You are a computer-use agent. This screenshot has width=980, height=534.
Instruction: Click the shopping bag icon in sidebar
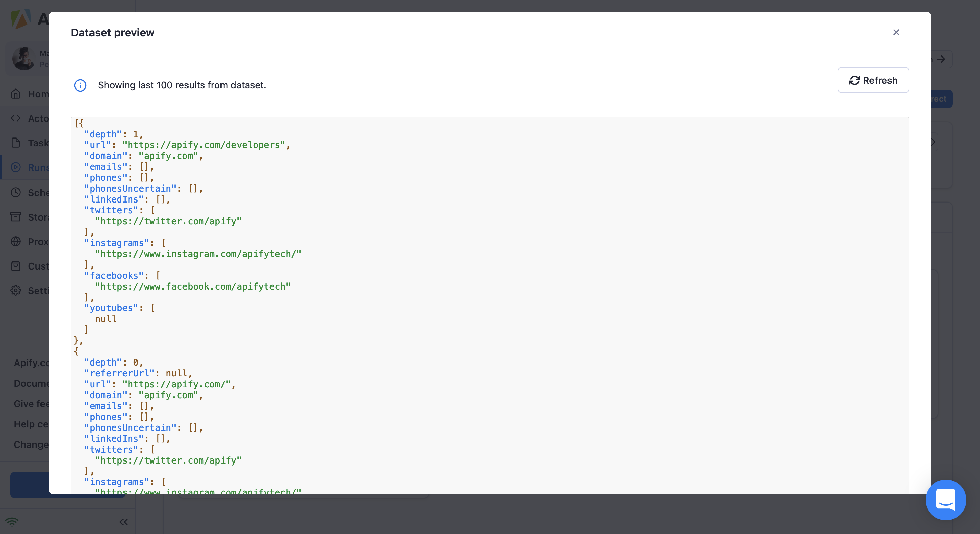tap(16, 266)
